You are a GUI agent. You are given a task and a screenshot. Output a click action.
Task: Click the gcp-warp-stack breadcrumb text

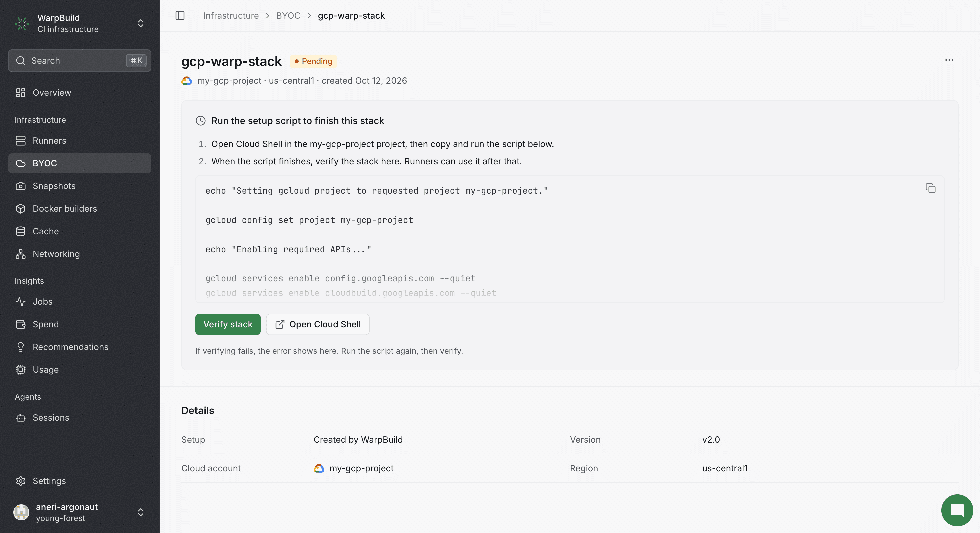click(x=351, y=16)
